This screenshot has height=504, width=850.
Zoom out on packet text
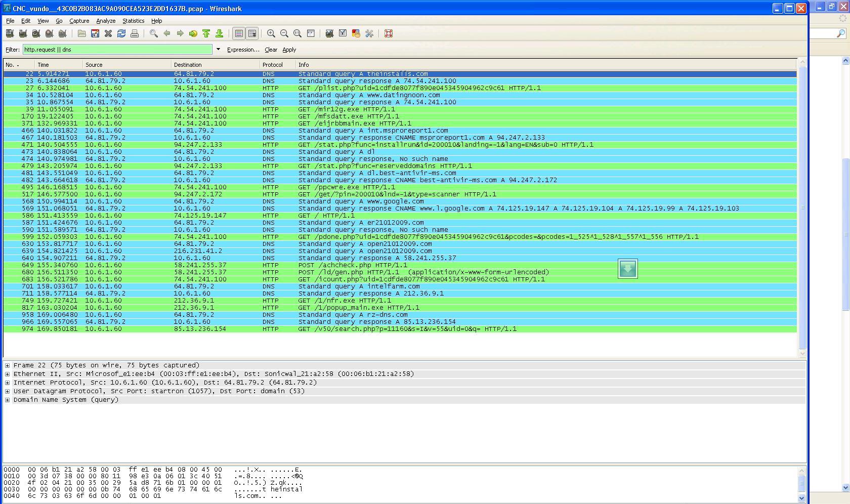pyautogui.click(x=284, y=33)
